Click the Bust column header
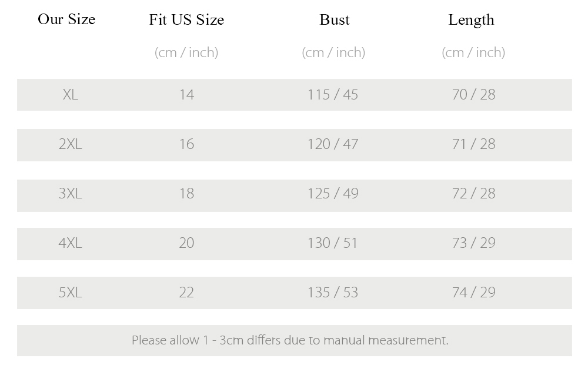Image resolution: width=588 pixels, height=368 pixels. click(335, 19)
